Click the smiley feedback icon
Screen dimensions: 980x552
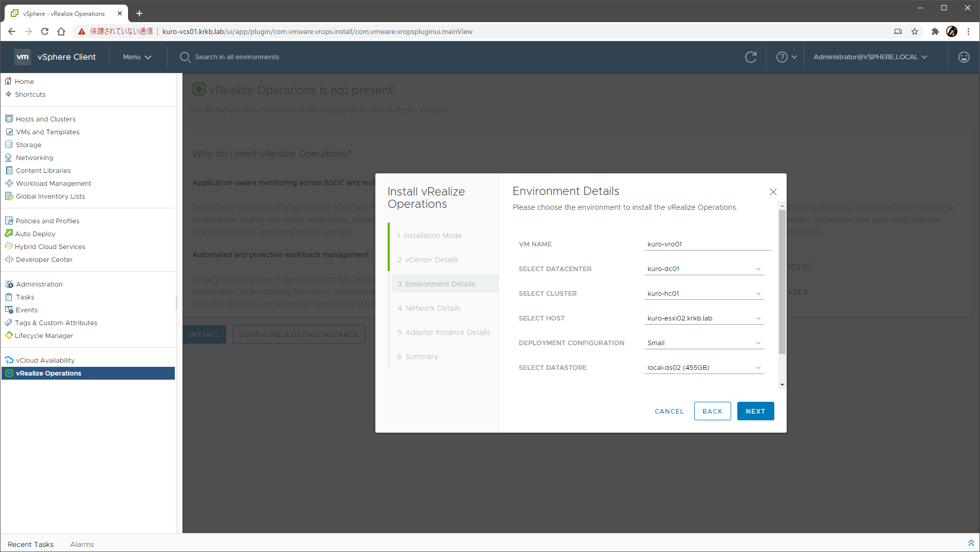click(x=964, y=57)
